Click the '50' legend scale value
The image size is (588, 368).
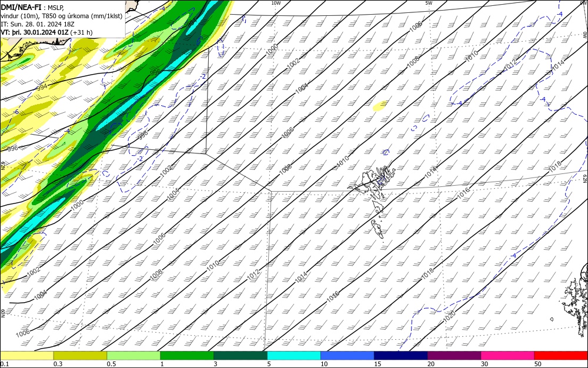pos(538,364)
